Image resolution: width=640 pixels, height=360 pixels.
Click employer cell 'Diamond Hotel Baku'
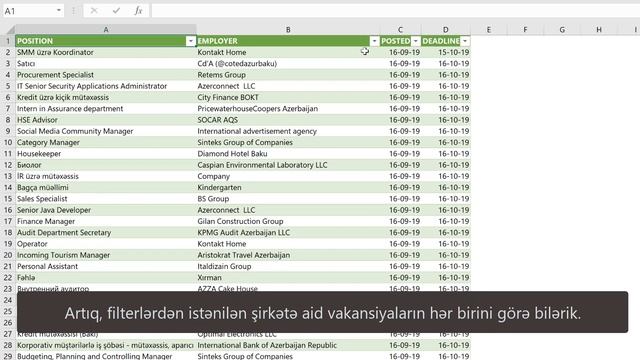click(x=288, y=154)
